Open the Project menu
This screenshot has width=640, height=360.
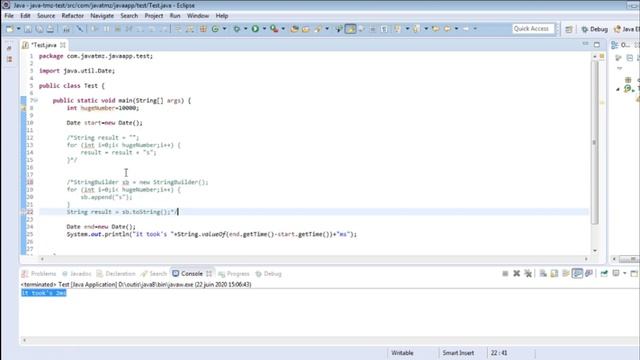[x=154, y=16]
